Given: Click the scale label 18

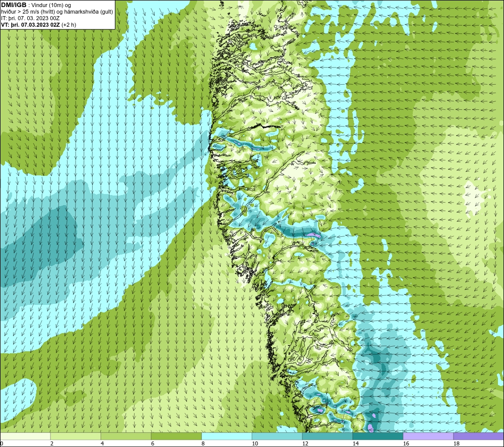Looking at the screenshot, I should [x=456, y=444].
